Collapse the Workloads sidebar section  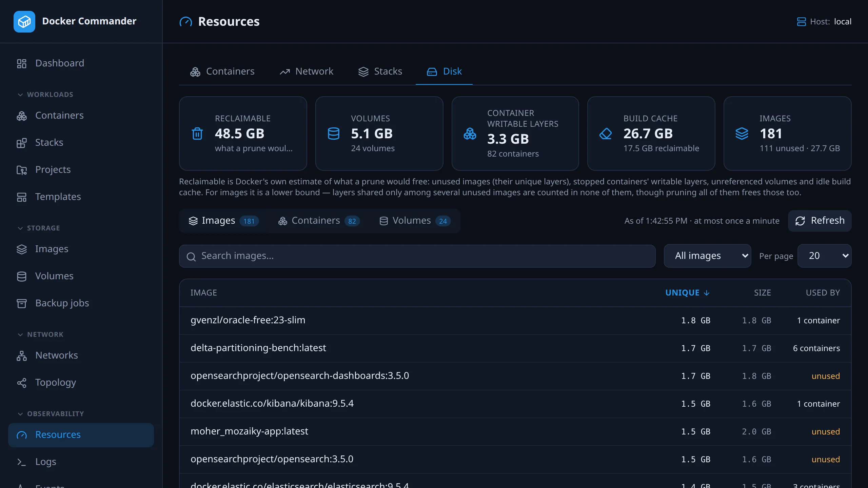click(x=45, y=95)
